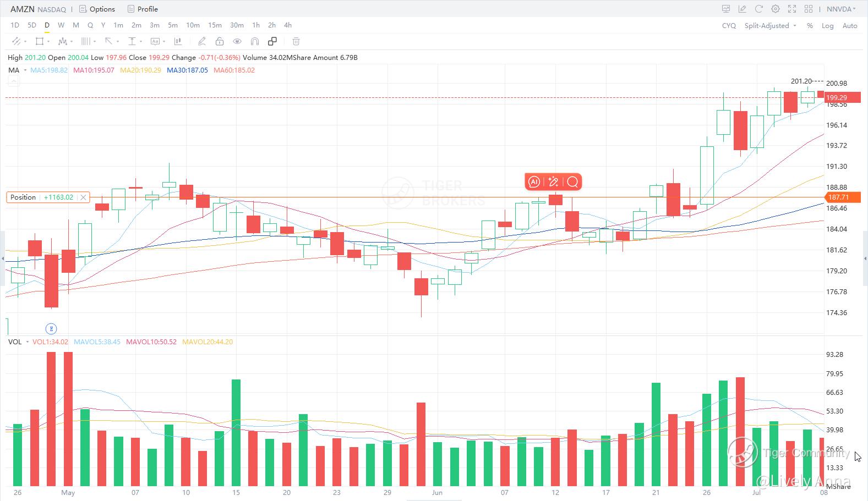This screenshot has height=501, width=868.
Task: Toggle the magnet snap mode
Action: coord(255,41)
